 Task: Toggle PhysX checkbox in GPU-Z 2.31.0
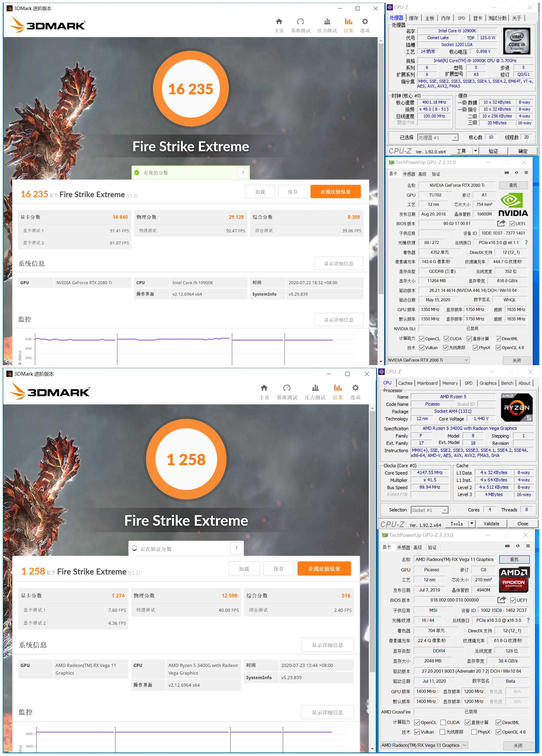tap(475, 348)
